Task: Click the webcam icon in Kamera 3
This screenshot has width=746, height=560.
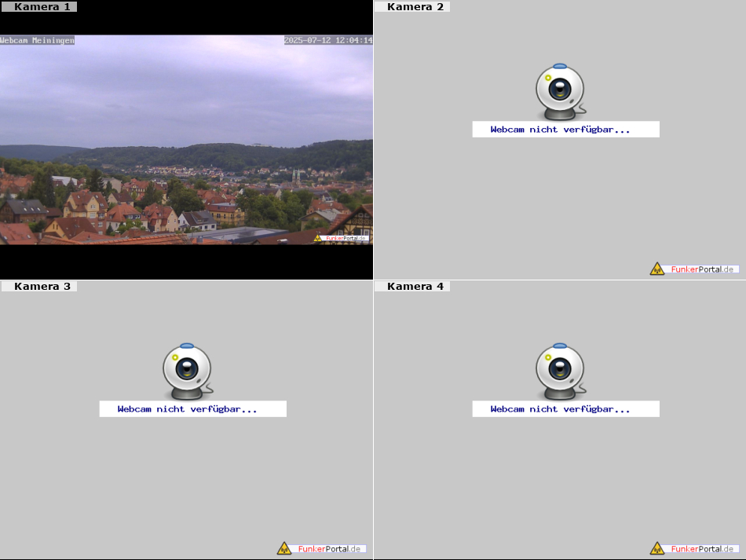Action: pos(188,372)
